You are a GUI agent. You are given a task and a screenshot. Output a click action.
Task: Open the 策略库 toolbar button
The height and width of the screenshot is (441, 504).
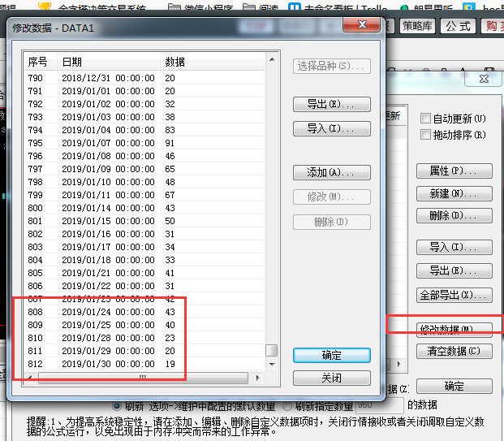[417, 26]
